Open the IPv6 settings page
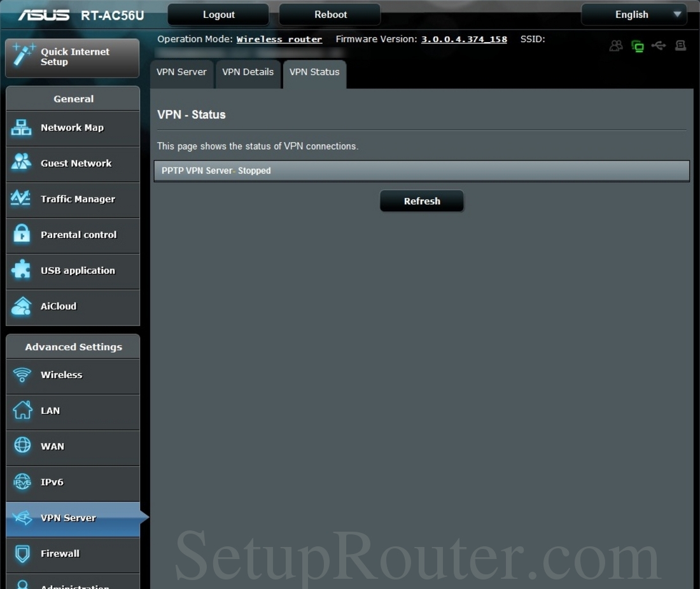The height and width of the screenshot is (589, 700). (x=73, y=483)
